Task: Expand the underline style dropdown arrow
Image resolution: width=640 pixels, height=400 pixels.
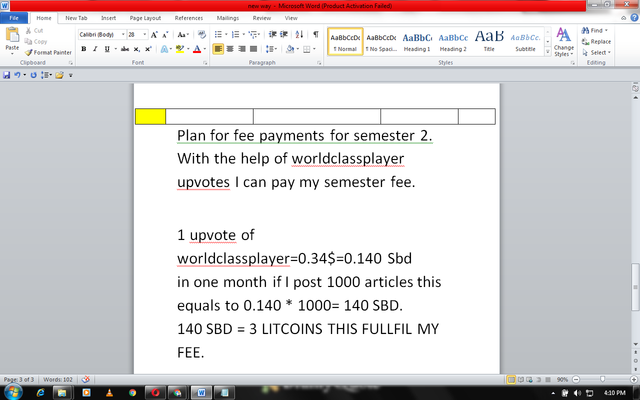Action: (x=116, y=49)
